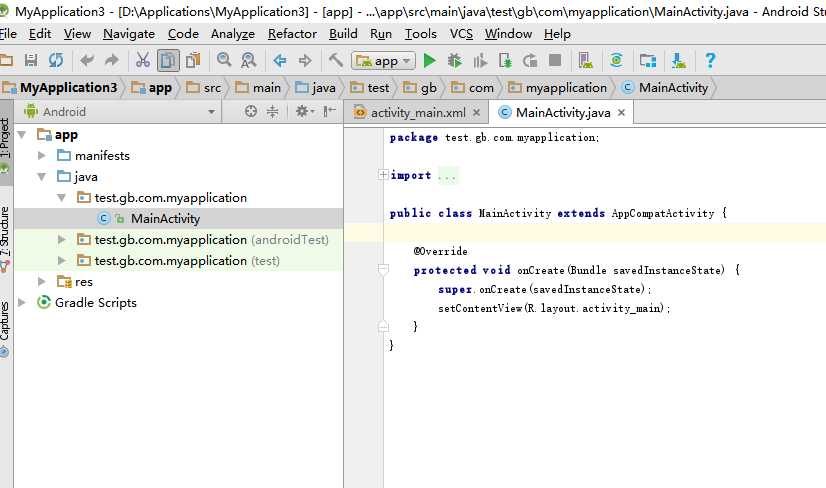Close the MainActivity.java tab
Viewport: 826px width, 488px height.
click(x=622, y=112)
